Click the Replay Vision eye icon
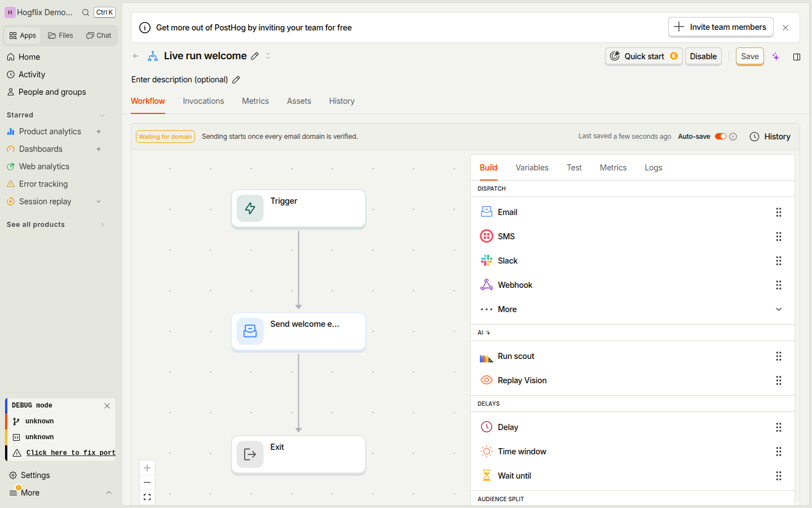Viewport: 812px width, 508px height. coord(487,380)
